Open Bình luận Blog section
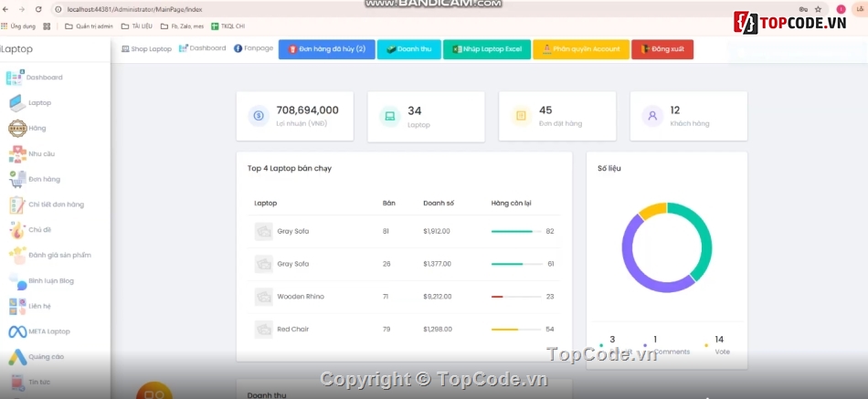This screenshot has height=399, width=868. 41,281
